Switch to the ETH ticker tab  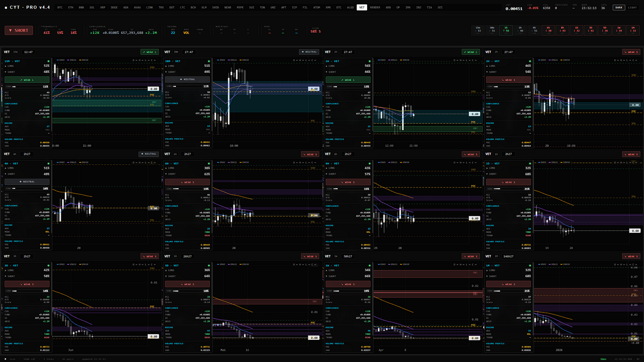pyautogui.click(x=71, y=8)
